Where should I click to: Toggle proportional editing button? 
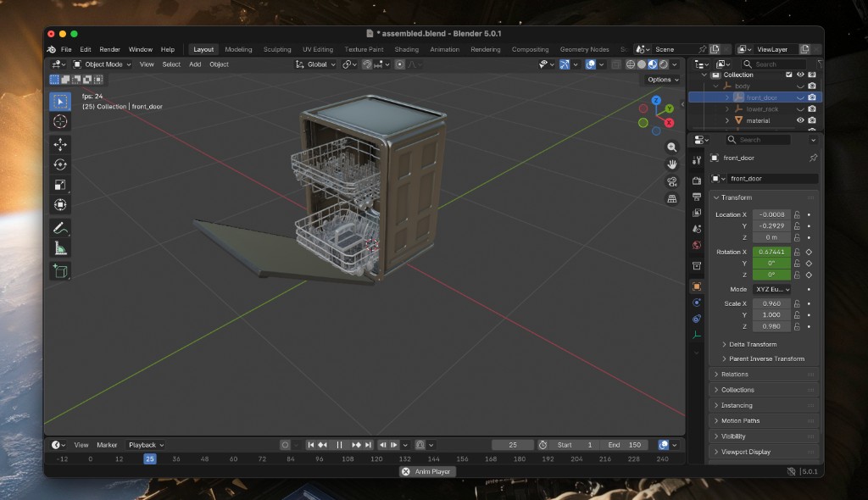click(400, 64)
